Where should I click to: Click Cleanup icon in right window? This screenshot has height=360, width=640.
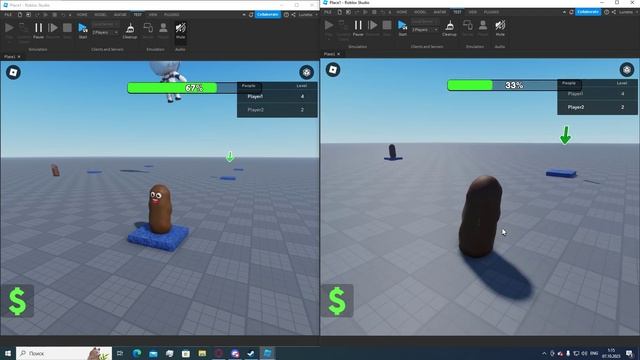tap(449, 28)
